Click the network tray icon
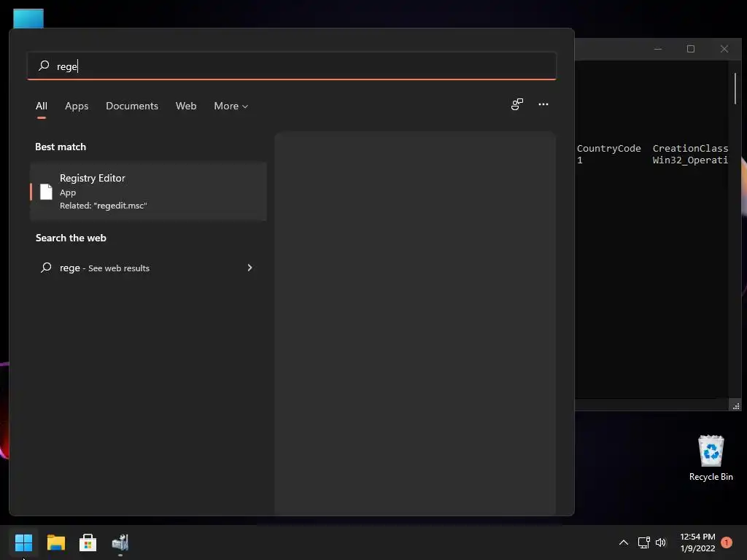The image size is (747, 560). [x=643, y=542]
